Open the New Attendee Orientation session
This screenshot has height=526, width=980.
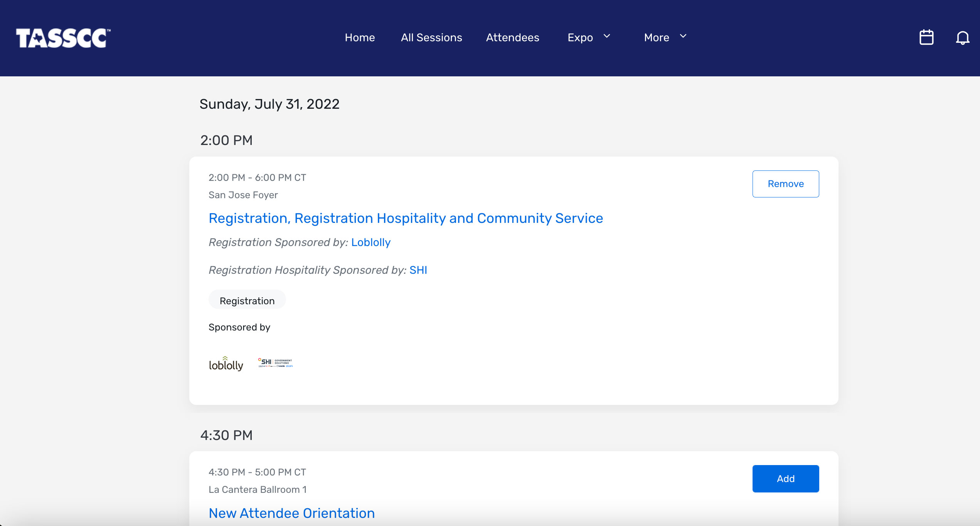tap(291, 513)
